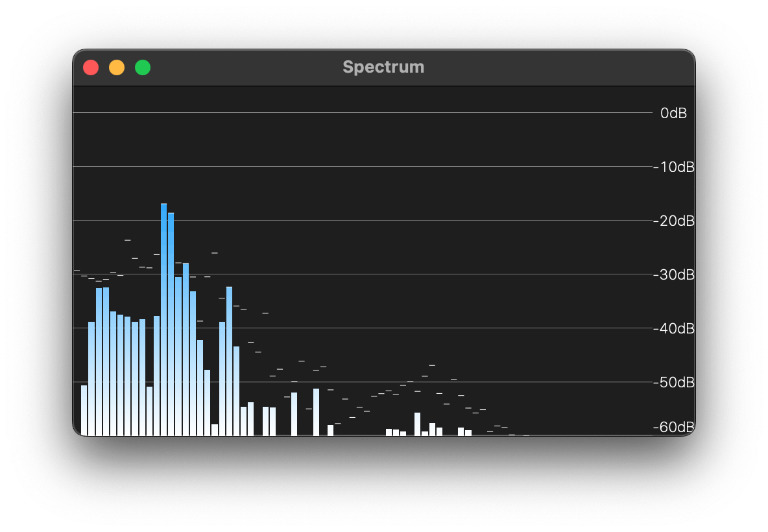Image resolution: width=768 pixels, height=532 pixels.
Task: Click the -60dB scale label
Action: point(674,427)
